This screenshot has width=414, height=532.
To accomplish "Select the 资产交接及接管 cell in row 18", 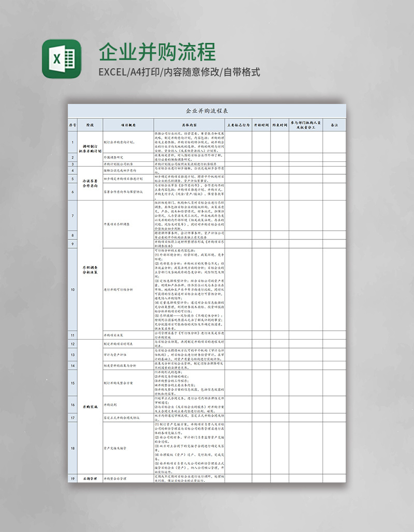I will (x=115, y=448).
